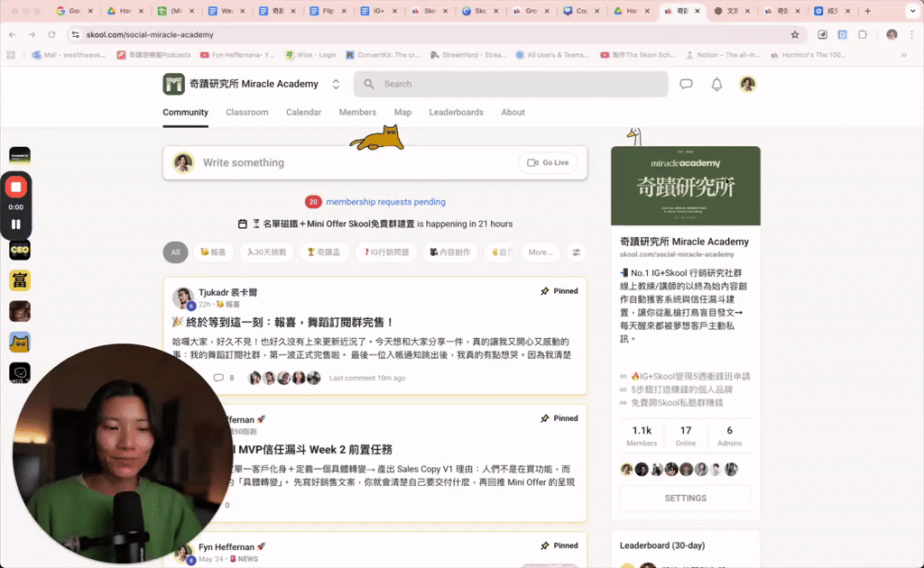Switch to the Classroom tab

coord(247,112)
